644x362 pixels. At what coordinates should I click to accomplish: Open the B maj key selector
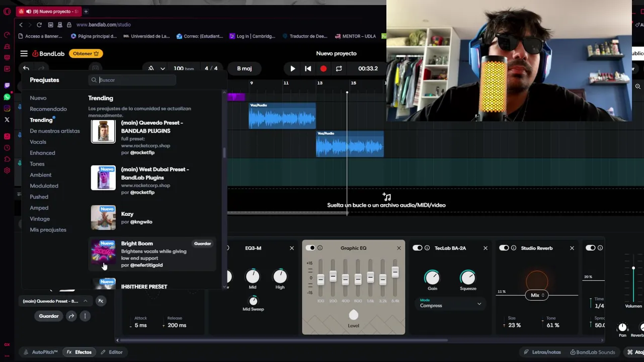click(x=245, y=68)
